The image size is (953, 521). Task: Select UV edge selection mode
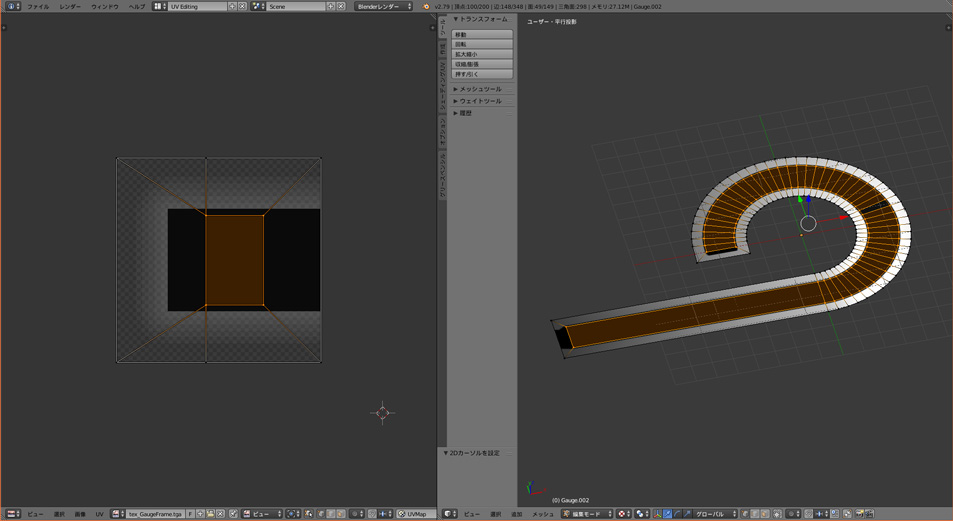pos(330,514)
